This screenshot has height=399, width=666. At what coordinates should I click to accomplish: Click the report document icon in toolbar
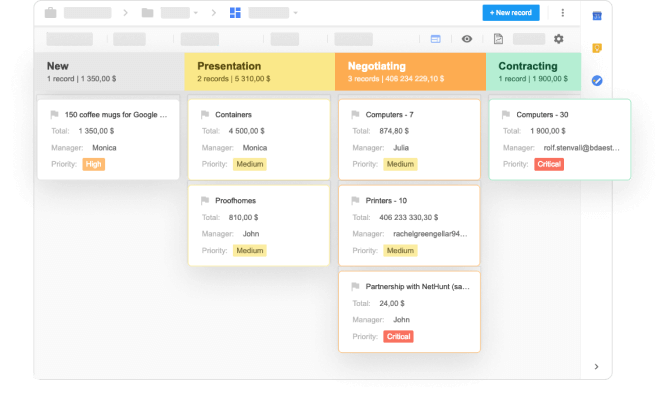point(498,39)
